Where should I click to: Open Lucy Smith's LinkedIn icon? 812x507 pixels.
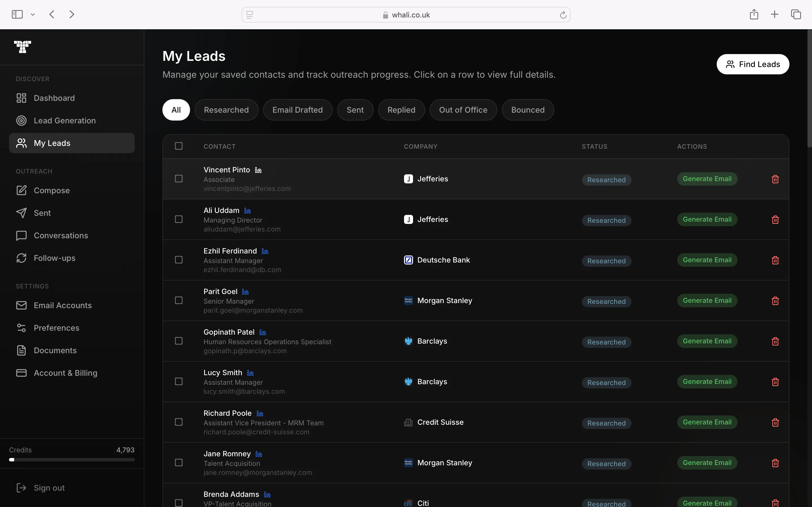[x=250, y=373]
